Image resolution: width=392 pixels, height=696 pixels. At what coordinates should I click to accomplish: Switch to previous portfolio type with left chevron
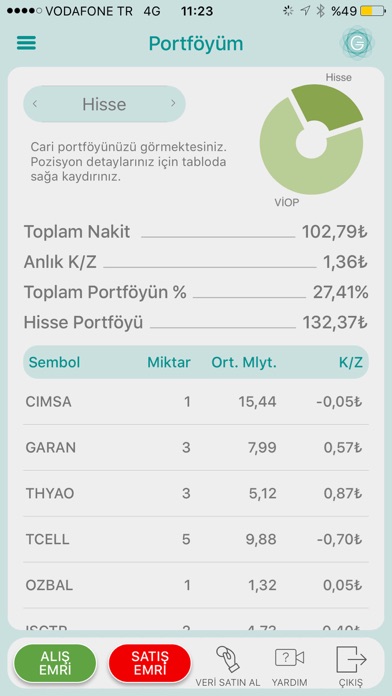click(35, 104)
